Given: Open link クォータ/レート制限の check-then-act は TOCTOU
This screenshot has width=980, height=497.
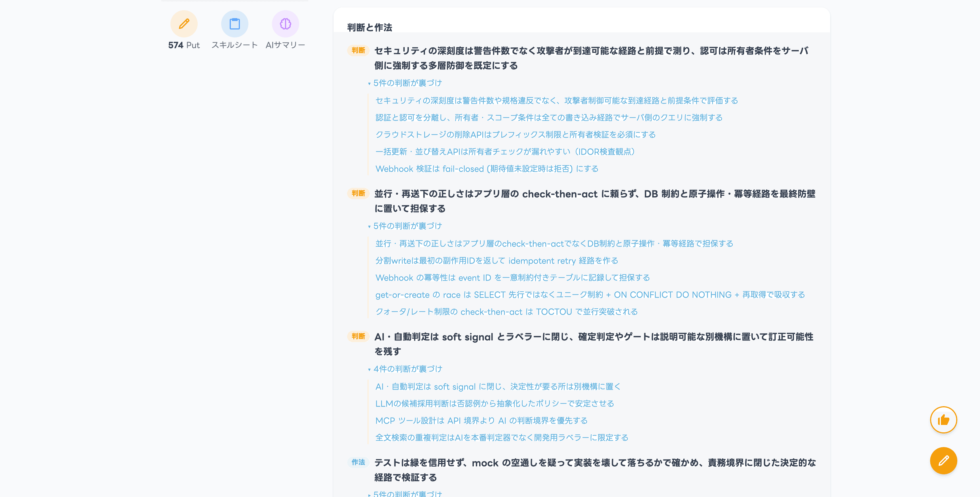Looking at the screenshot, I should (x=506, y=312).
